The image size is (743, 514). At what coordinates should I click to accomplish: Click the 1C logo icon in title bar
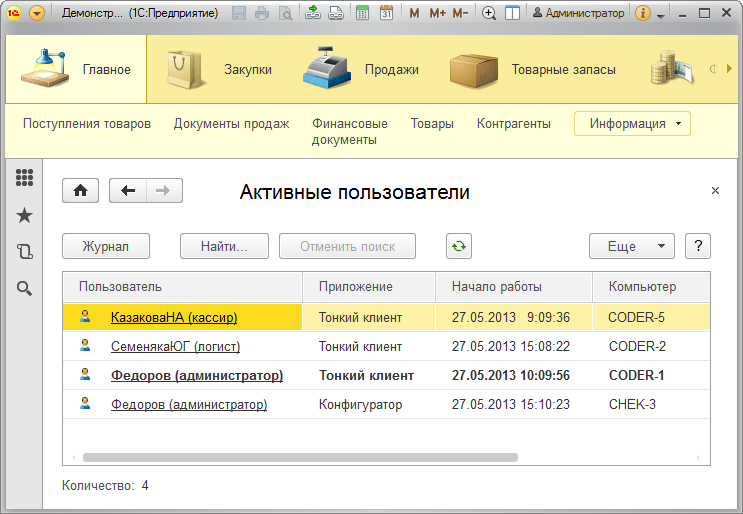(14, 13)
